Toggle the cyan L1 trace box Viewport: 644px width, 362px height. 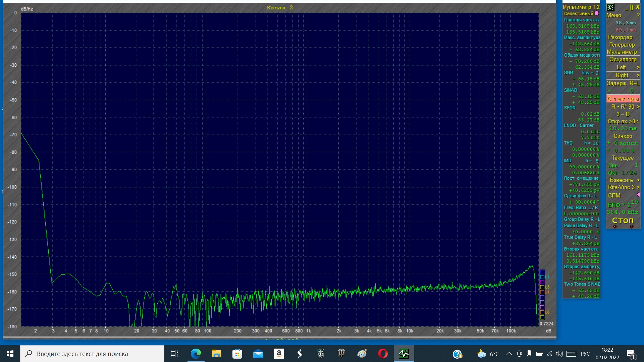point(542,277)
